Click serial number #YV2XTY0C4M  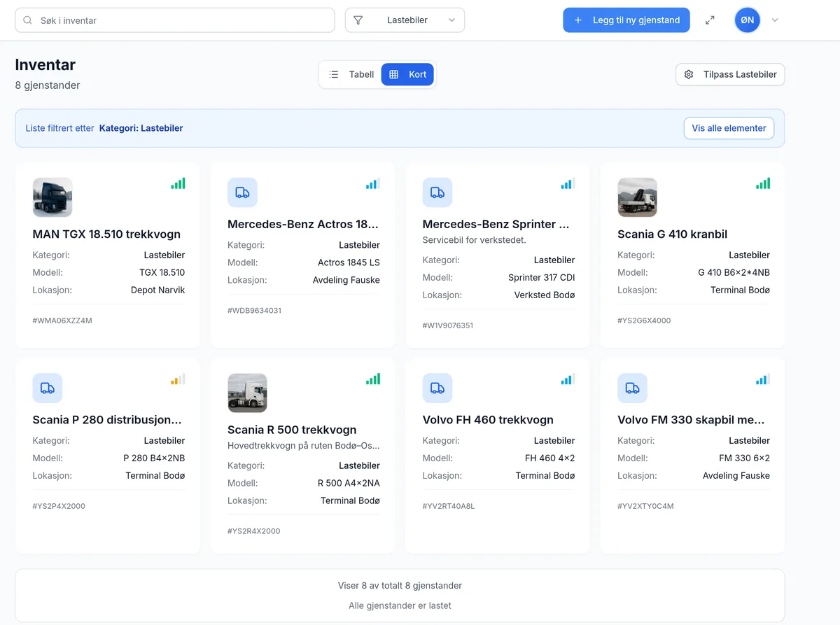pyautogui.click(x=645, y=506)
